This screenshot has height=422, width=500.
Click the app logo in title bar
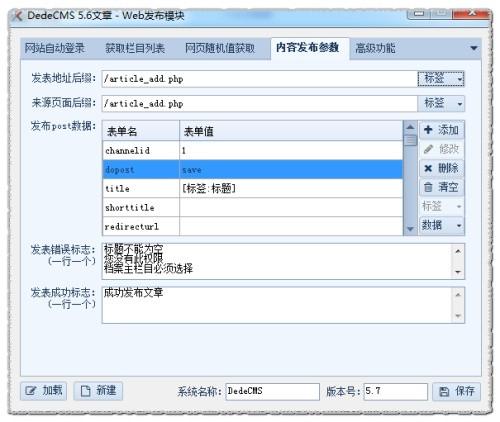pos(17,16)
